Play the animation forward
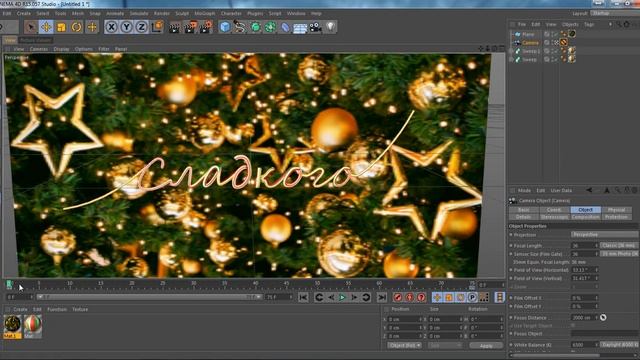The image size is (640, 360). (342, 298)
